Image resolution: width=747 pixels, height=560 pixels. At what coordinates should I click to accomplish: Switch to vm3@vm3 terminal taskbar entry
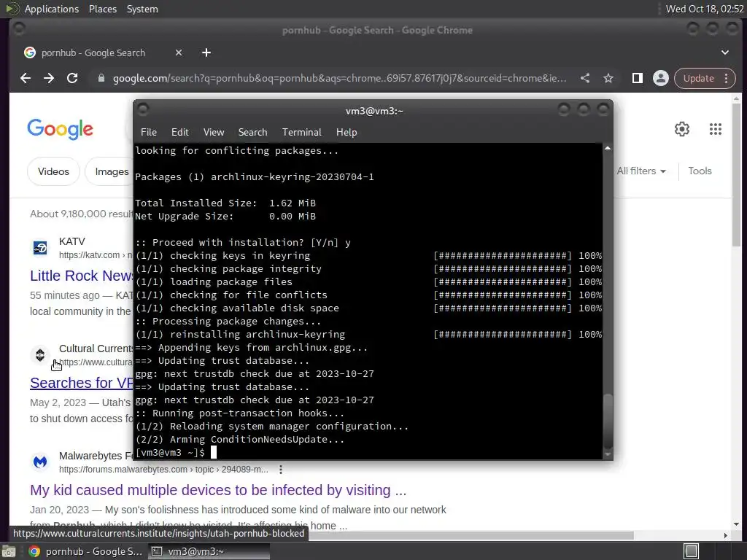(209, 551)
